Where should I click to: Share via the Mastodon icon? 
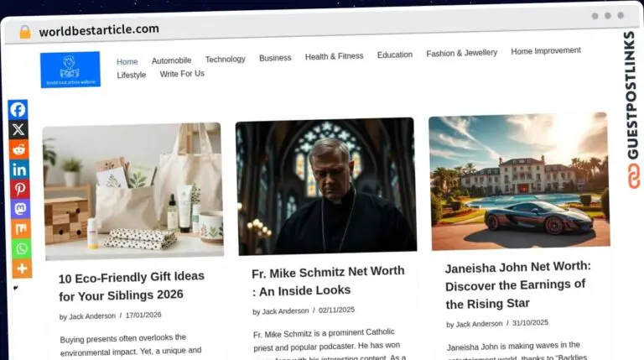(19, 209)
